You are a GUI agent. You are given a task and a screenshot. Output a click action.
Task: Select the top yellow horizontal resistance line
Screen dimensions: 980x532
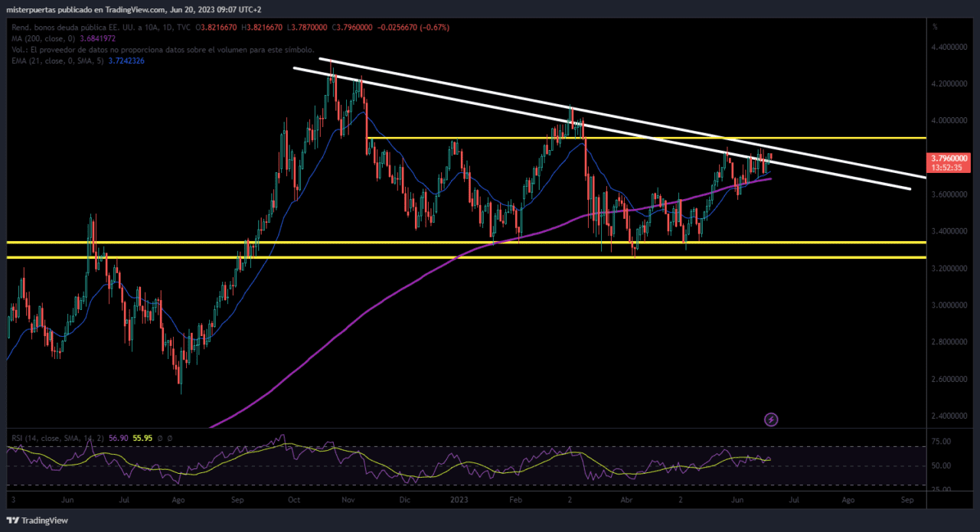click(x=647, y=138)
